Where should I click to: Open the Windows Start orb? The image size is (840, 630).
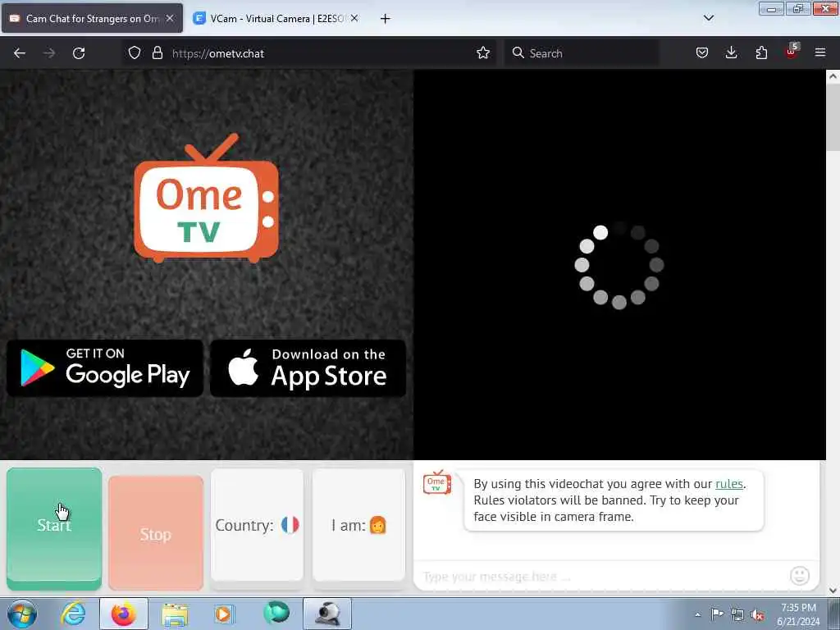tap(22, 614)
